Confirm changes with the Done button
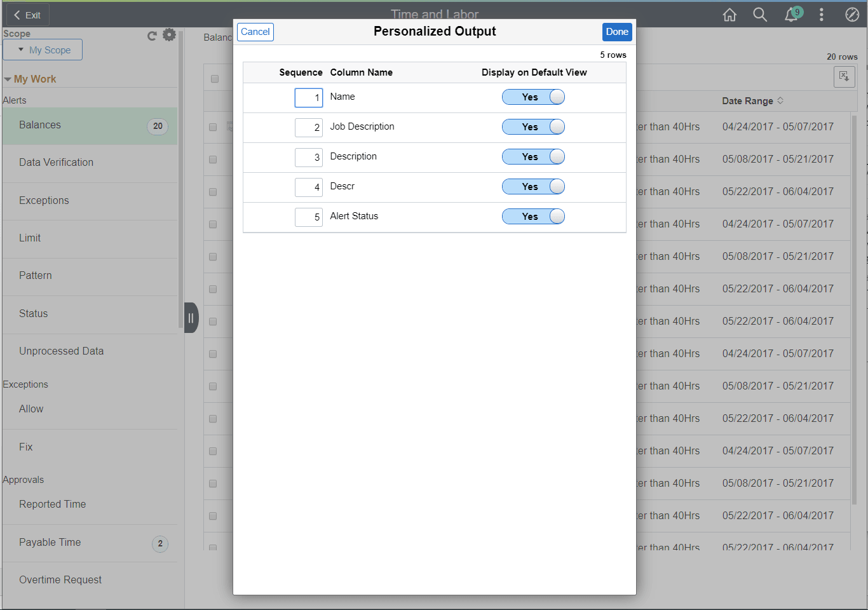The width and height of the screenshot is (868, 610). click(x=617, y=32)
